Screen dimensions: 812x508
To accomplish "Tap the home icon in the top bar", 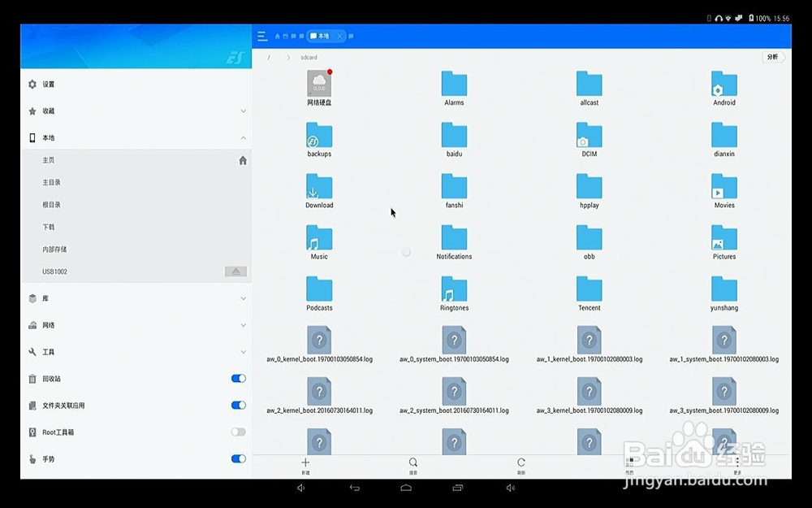I will point(277,37).
